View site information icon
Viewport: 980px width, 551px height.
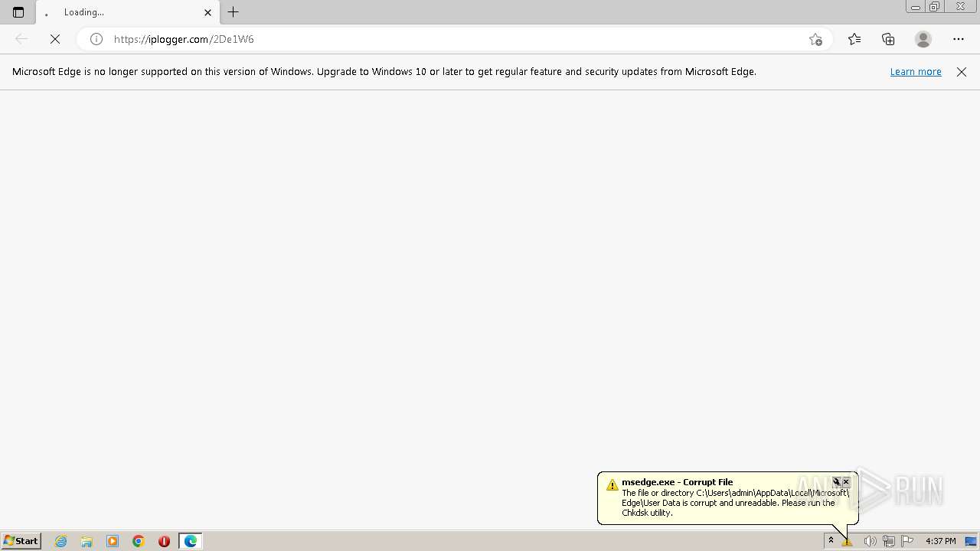[x=96, y=39]
